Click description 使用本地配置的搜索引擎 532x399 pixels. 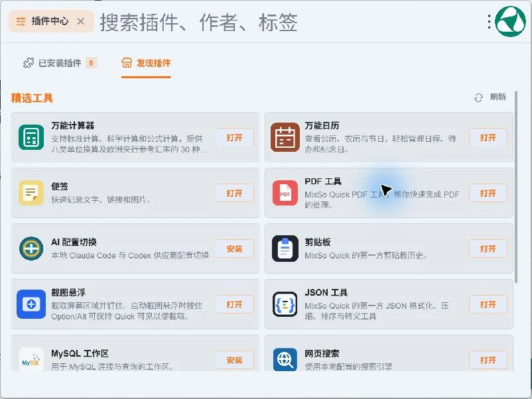348,367
